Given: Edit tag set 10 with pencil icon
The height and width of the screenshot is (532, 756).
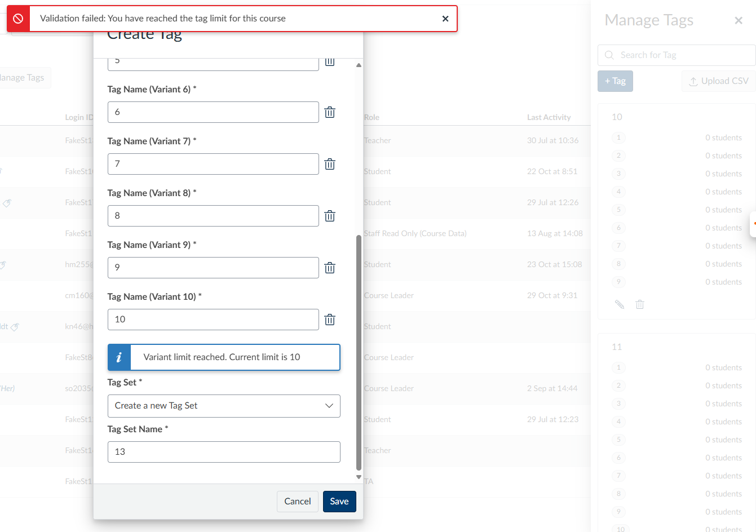Looking at the screenshot, I should (620, 304).
